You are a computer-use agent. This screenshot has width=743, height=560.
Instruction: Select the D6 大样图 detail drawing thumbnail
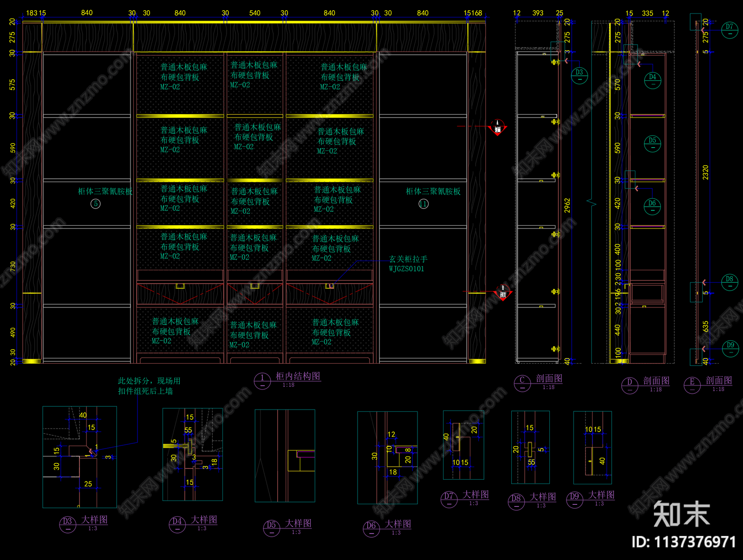[x=387, y=458]
